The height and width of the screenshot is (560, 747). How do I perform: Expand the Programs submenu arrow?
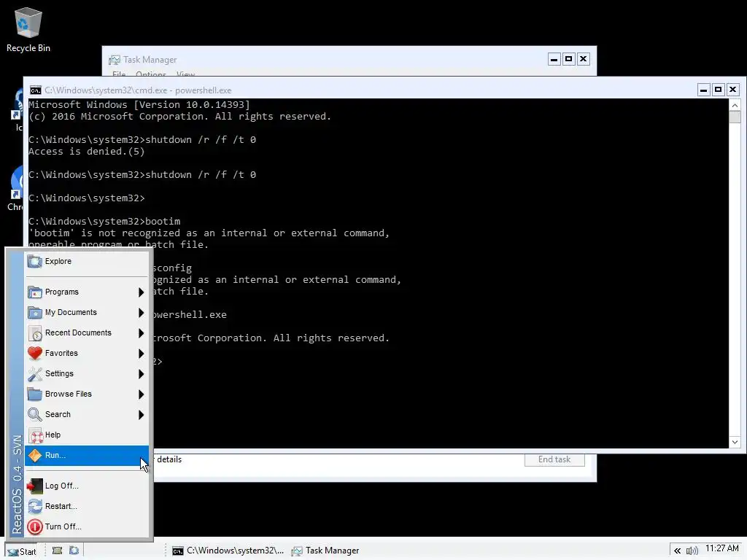tap(141, 292)
